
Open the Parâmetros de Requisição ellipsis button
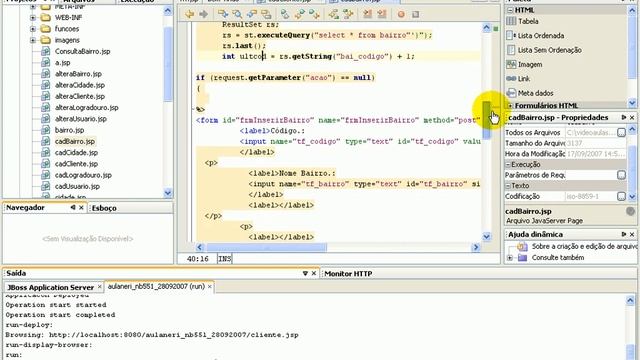coord(621,175)
